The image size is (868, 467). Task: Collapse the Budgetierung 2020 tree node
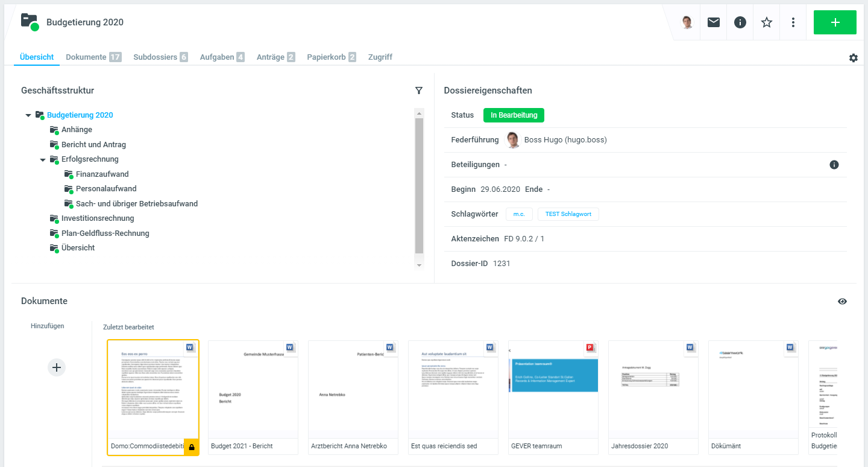28,115
